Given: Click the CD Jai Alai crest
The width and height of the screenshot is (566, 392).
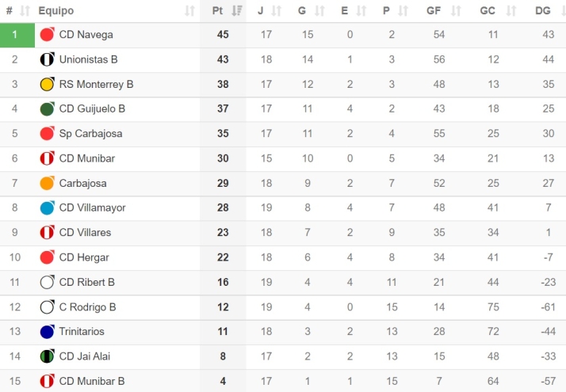Looking at the screenshot, I should (47, 356).
